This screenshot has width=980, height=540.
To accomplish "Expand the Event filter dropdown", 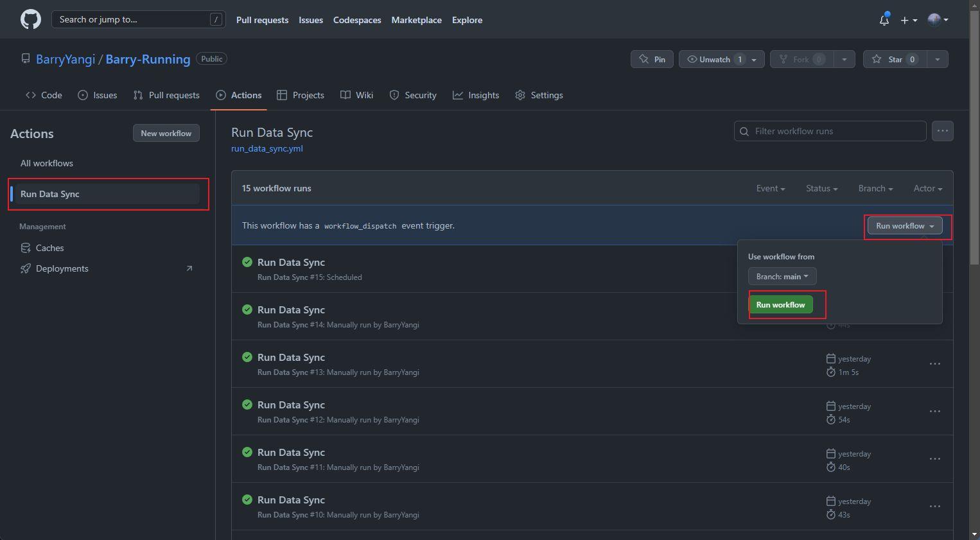I will coord(771,188).
